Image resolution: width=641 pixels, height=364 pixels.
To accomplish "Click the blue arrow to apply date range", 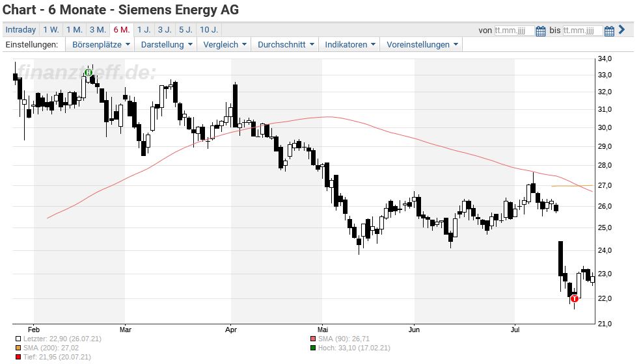I will 621,30.
